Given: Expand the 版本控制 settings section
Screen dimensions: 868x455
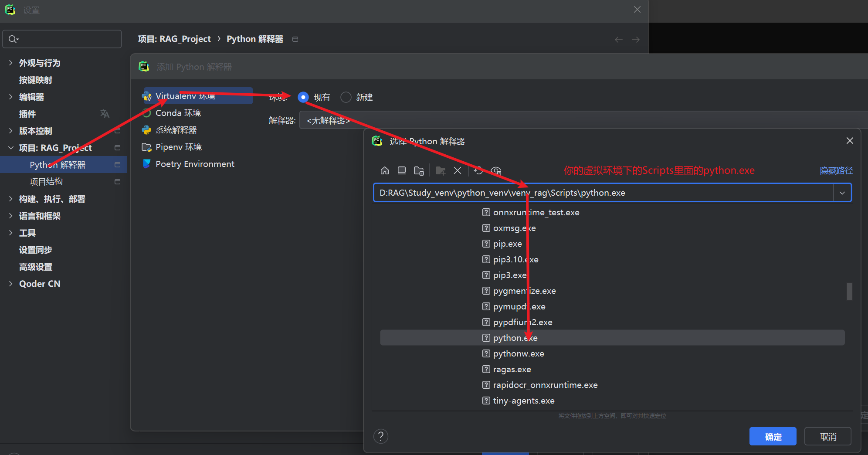Looking at the screenshot, I should [10, 131].
